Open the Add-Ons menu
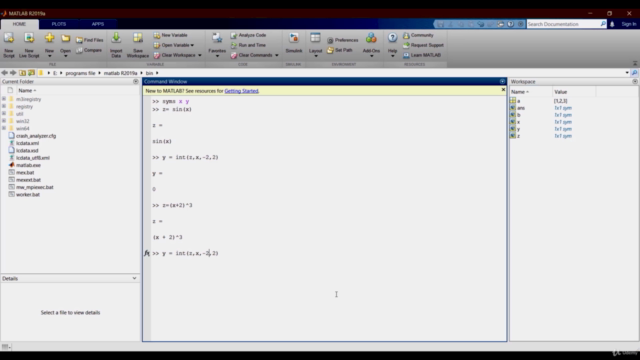Image resolution: width=640 pixels, height=360 pixels. point(371,44)
